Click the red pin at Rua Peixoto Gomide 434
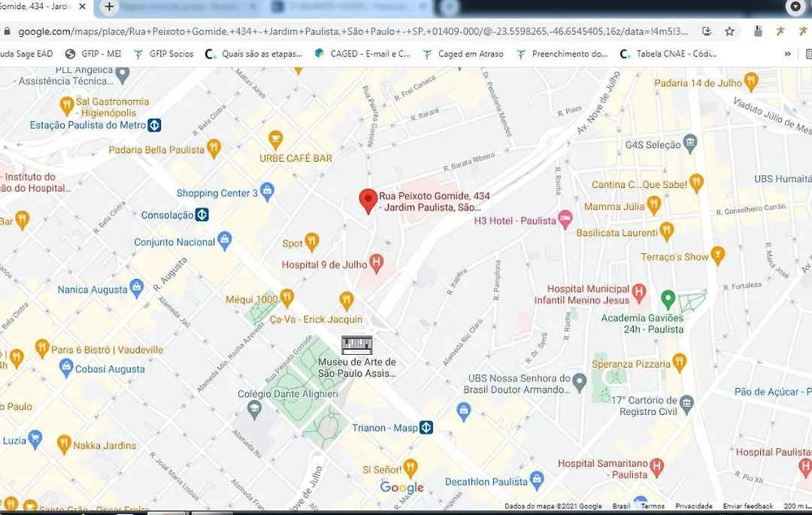 pos(368,201)
